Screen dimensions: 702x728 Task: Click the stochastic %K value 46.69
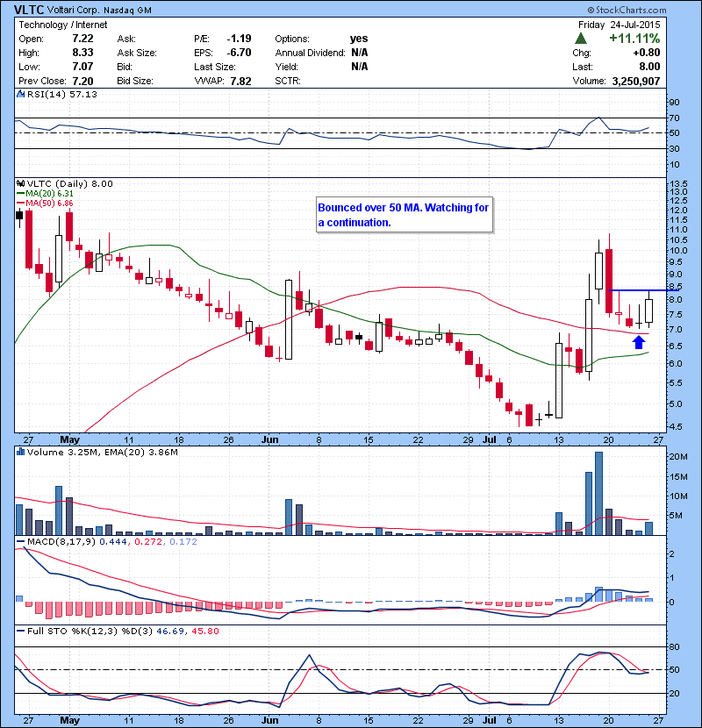coord(170,631)
